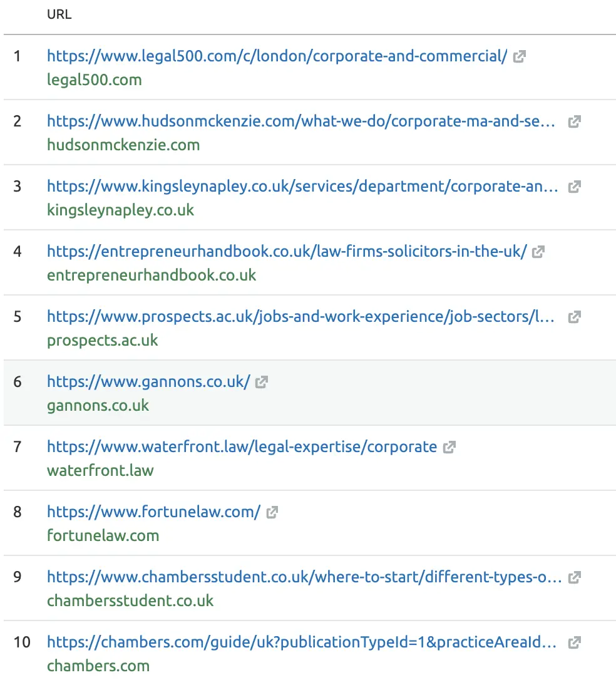
Task: Open the kingsleynapley.co.uk services URL
Action: pos(302,186)
